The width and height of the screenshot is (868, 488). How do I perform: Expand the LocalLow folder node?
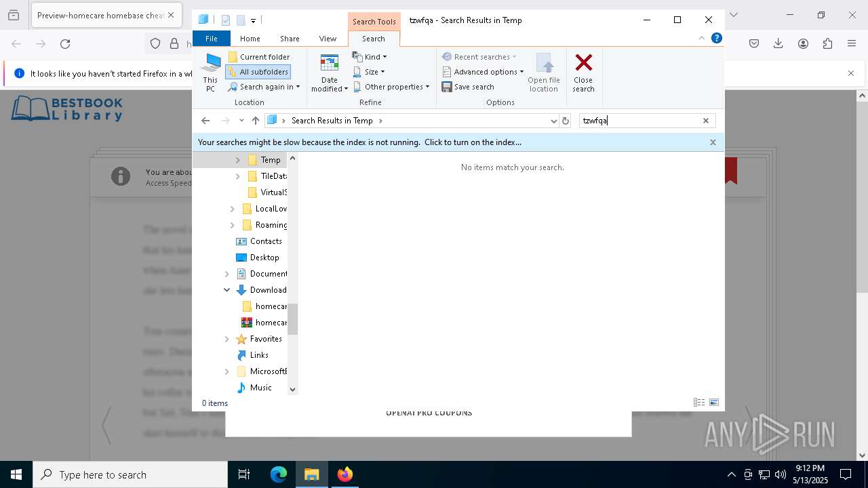pos(232,209)
